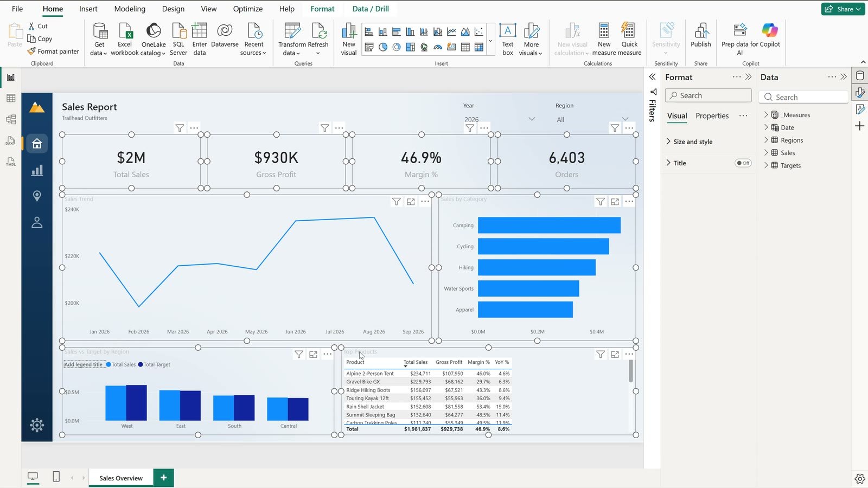Viewport: 868px width, 488px height.
Task: Open the Data / Drill tab
Action: 371,9
